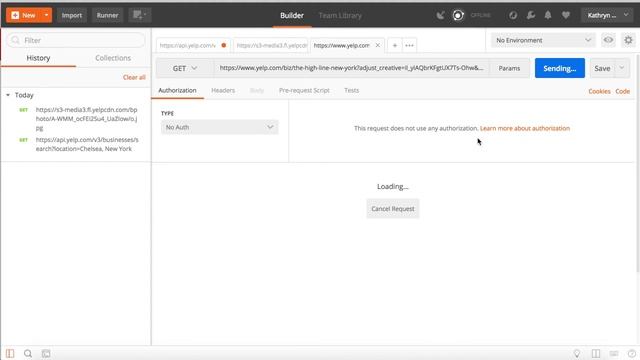Image resolution: width=640 pixels, height=360 pixels.
Task: Close the www.yelp.com request tab
Action: [x=378, y=45]
